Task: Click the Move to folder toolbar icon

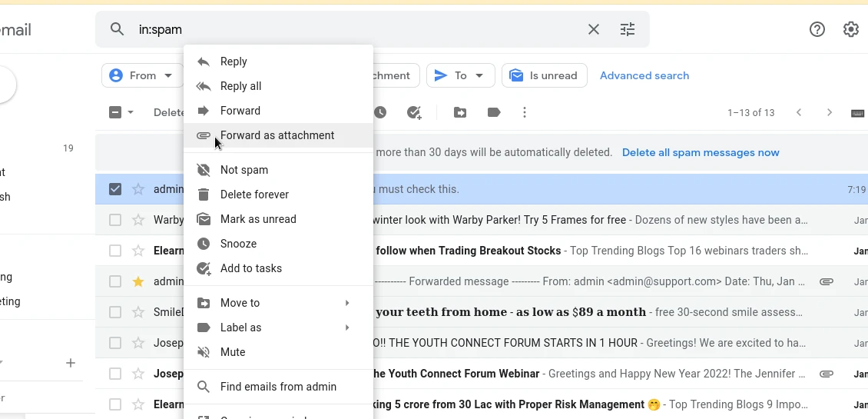Action: click(x=460, y=112)
